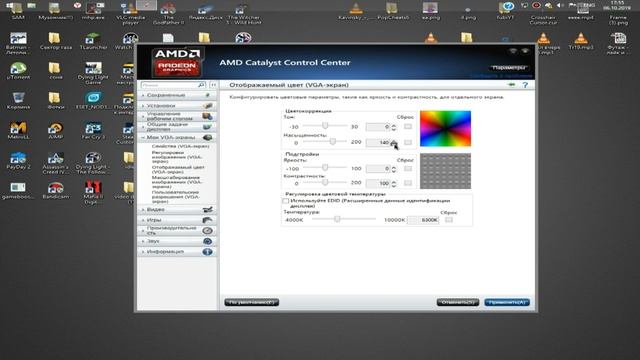Open the Tr19.mp3 file on the desktop
This screenshot has width=640, height=360.
point(581,41)
